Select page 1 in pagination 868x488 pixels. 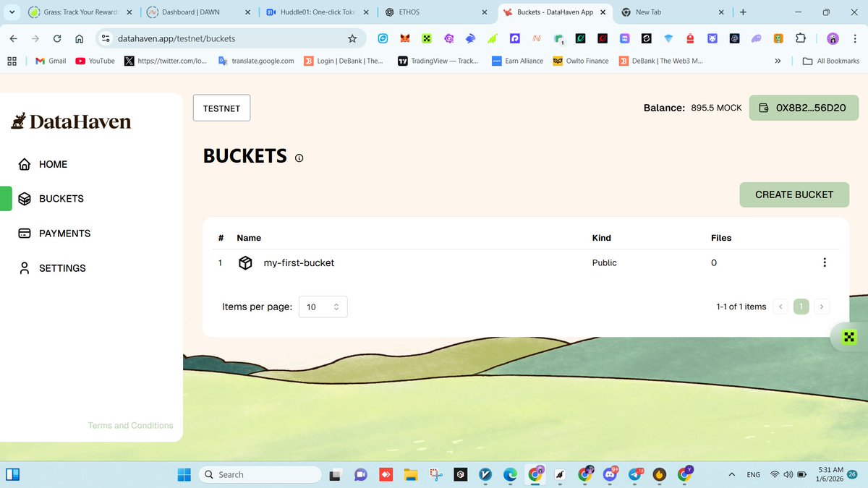[801, 307]
